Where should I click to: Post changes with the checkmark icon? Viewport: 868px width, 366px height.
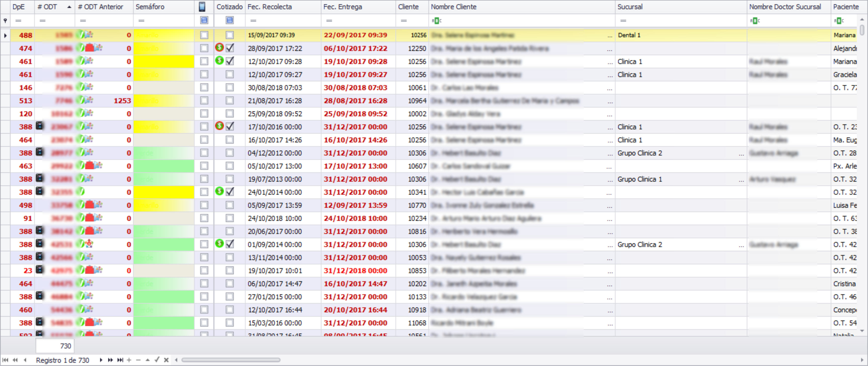pos(157,360)
